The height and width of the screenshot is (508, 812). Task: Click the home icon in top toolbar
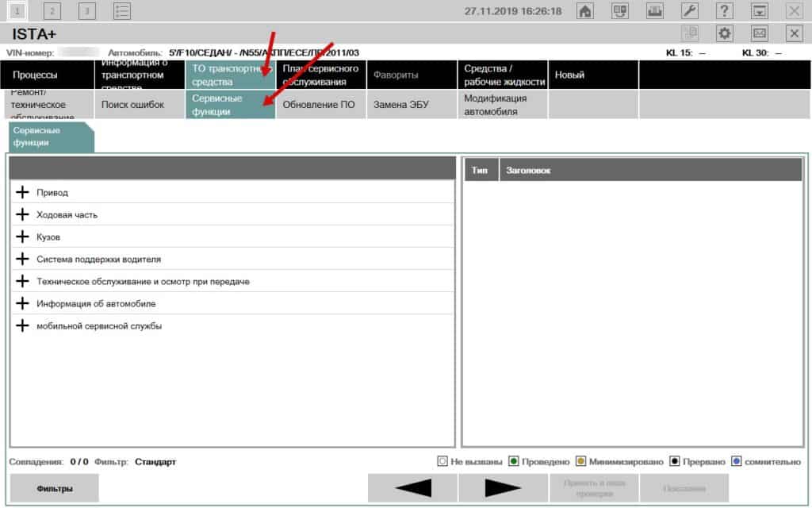[585, 11]
